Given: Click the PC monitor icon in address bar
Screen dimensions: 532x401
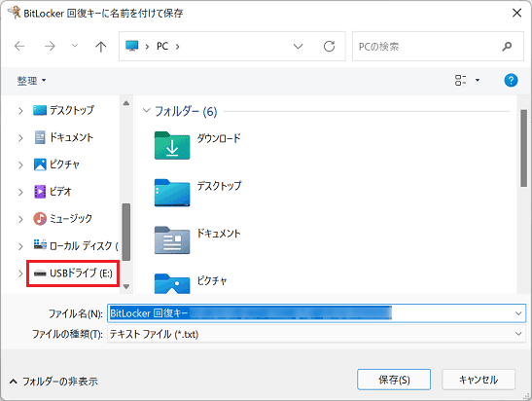Looking at the screenshot, I should tap(132, 46).
